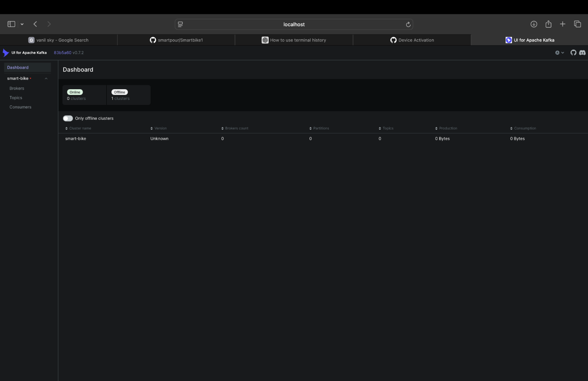This screenshot has width=588, height=381.
Task: Select smart-bike cluster in the dashboard table
Action: tap(76, 139)
